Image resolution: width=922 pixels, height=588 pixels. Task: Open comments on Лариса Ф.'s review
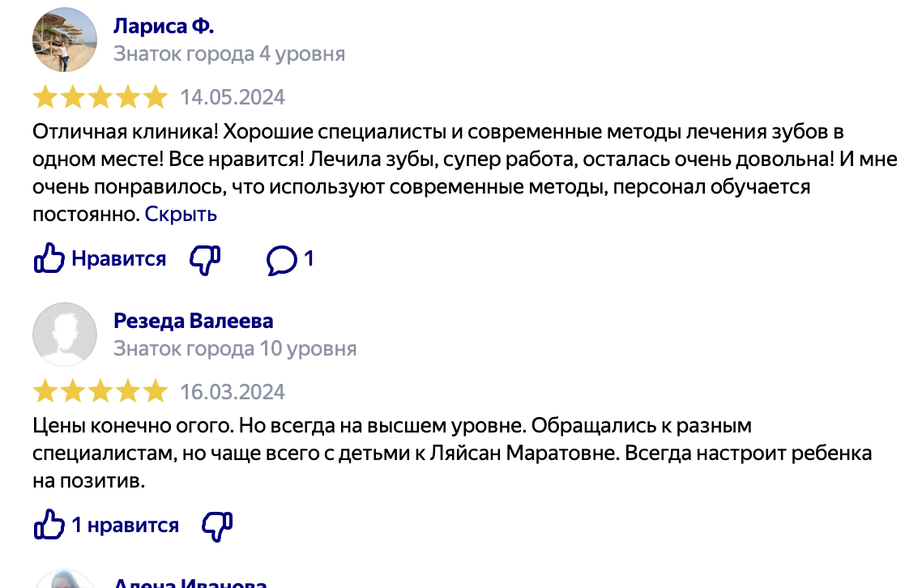[x=282, y=259]
